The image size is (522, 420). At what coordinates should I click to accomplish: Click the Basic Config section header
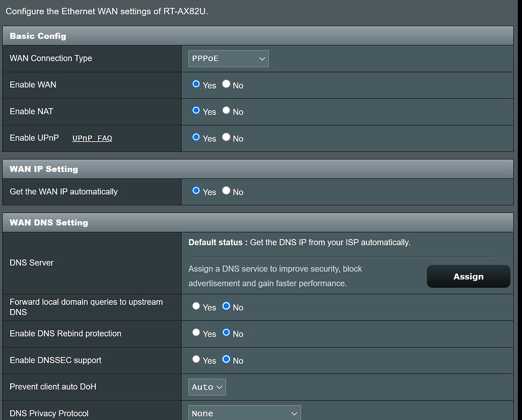coord(37,36)
